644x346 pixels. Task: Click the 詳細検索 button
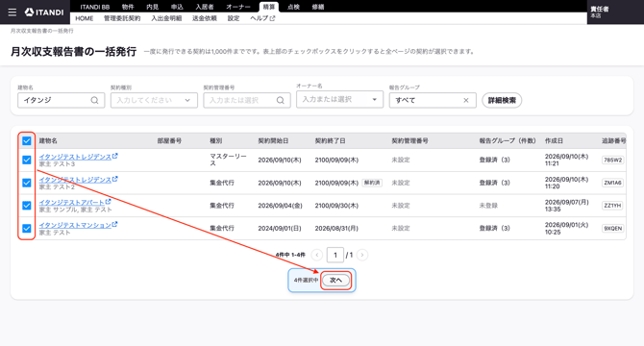502,100
